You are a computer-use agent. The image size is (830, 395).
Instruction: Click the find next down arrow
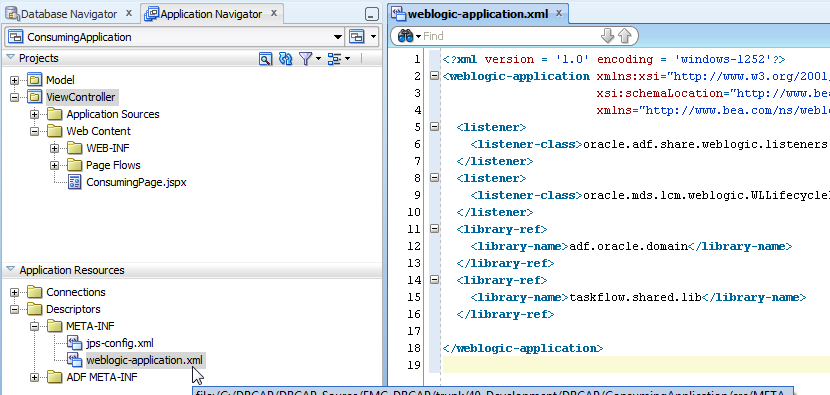tap(608, 36)
